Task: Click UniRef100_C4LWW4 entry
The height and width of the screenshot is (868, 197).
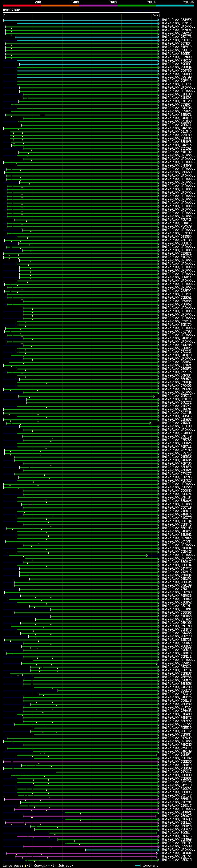Action: tap(177, 853)
